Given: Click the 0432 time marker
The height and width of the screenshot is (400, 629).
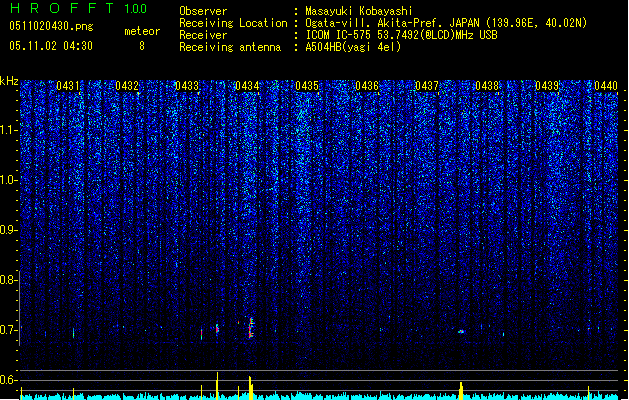Looking at the screenshot, I should 127,86.
